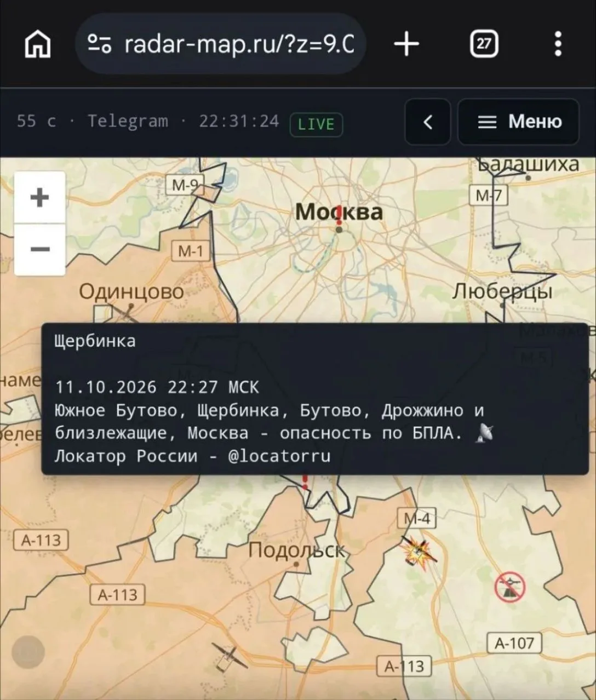This screenshot has width=596, height=700.
Task: Tap the radar-map.ru address bar
Action: click(220, 44)
